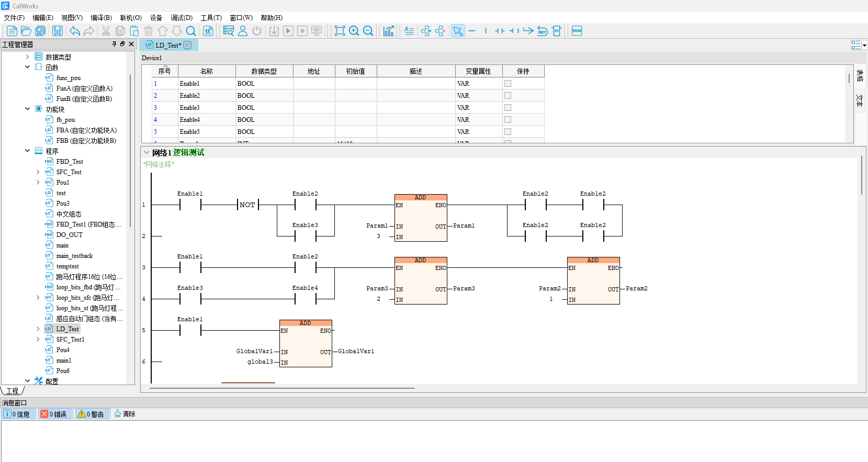Click the RET return instruction icon
The width and height of the screenshot is (868, 462).
[543, 31]
